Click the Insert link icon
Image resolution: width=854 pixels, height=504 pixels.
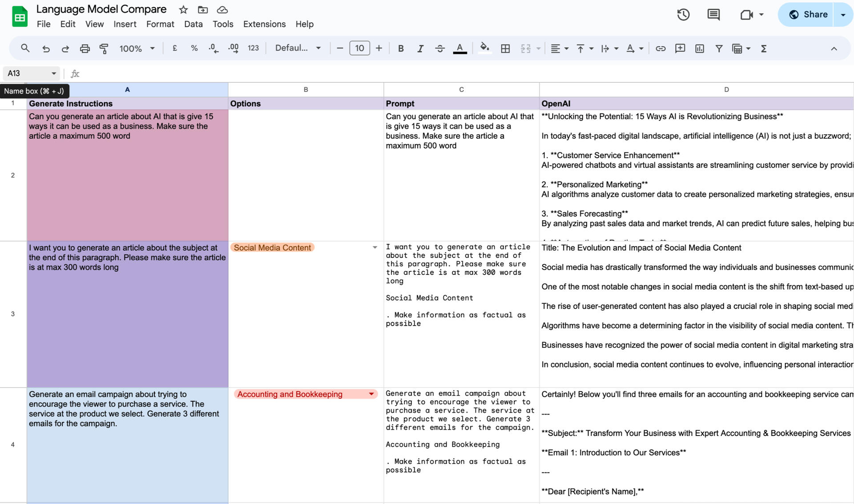pyautogui.click(x=661, y=48)
